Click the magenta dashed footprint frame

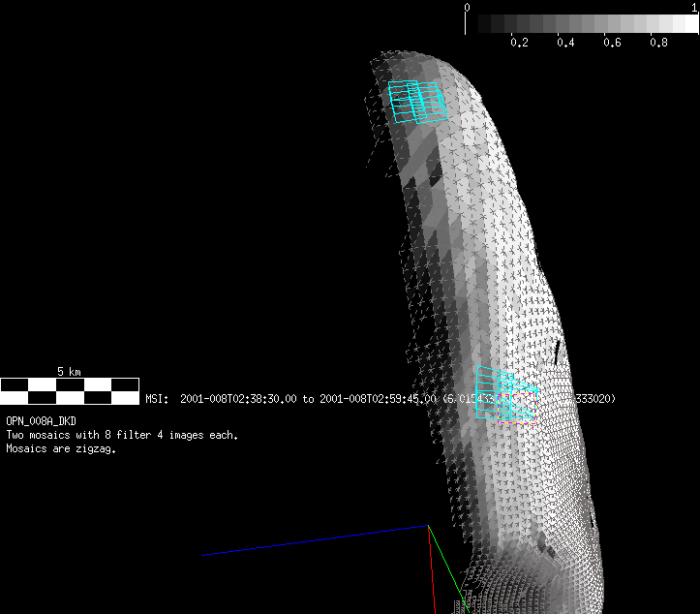tap(517, 408)
